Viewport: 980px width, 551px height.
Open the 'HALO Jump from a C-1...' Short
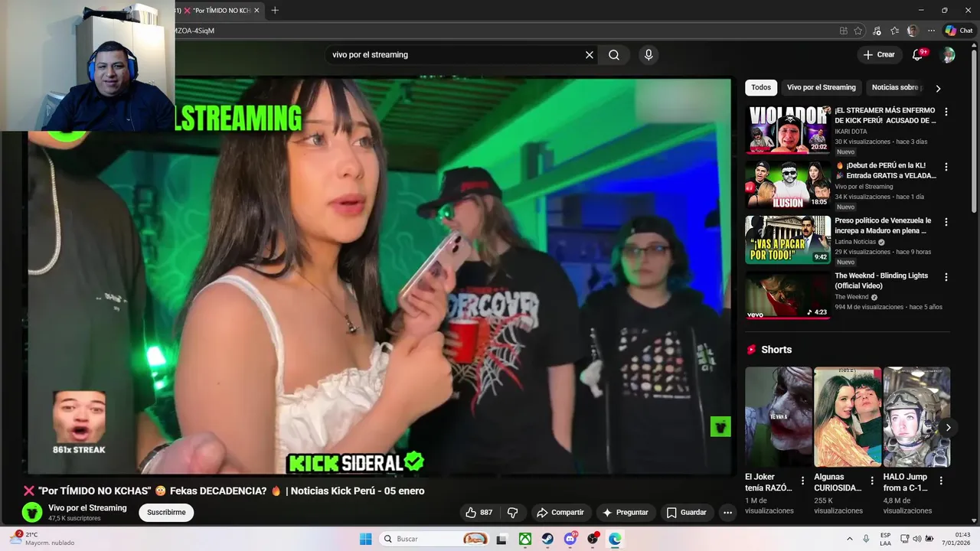(916, 417)
